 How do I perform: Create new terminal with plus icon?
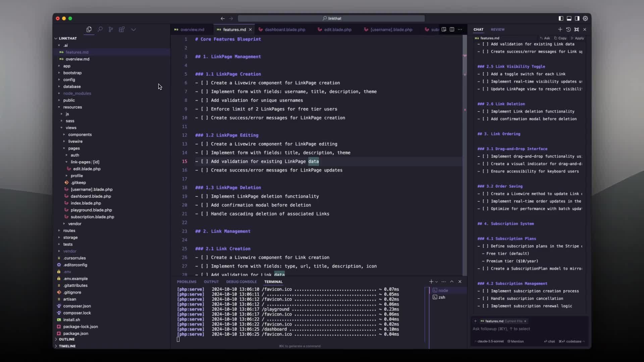(431, 282)
